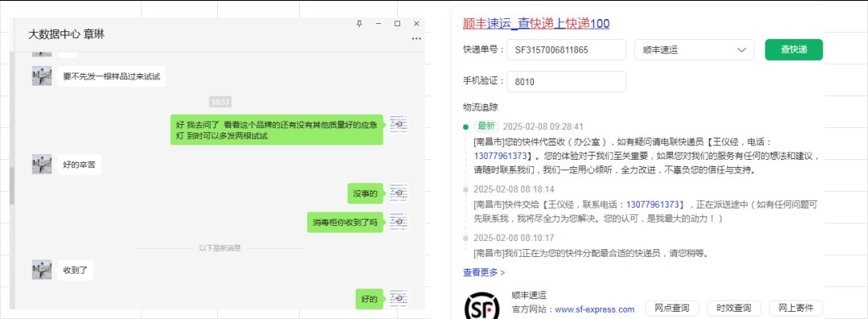The height and width of the screenshot is (319, 868).
Task: Click contact avatar beside 收到了 message
Action: pyautogui.click(x=41, y=270)
